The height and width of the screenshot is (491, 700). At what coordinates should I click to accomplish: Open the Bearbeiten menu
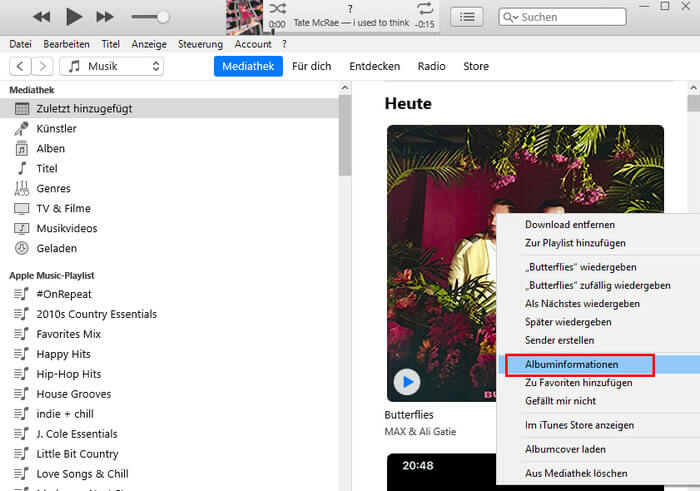point(67,44)
